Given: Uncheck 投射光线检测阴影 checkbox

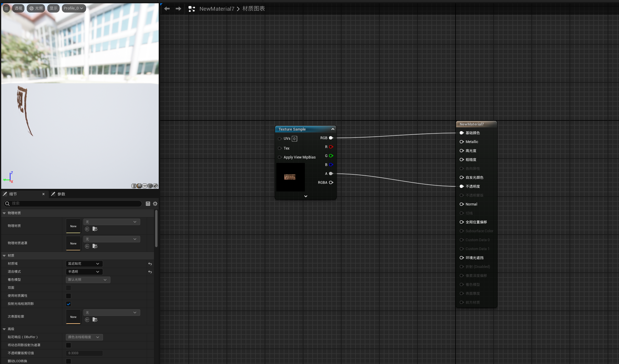Looking at the screenshot, I should tap(68, 304).
